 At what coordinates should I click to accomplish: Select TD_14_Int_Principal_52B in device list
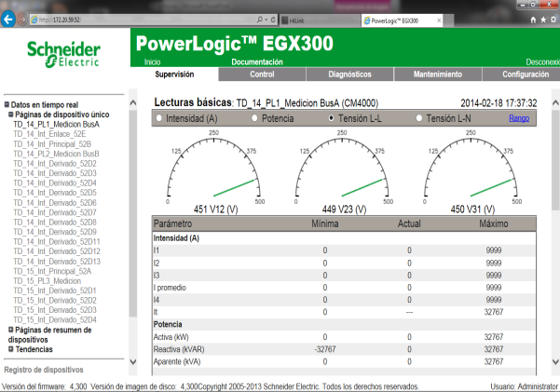point(52,143)
